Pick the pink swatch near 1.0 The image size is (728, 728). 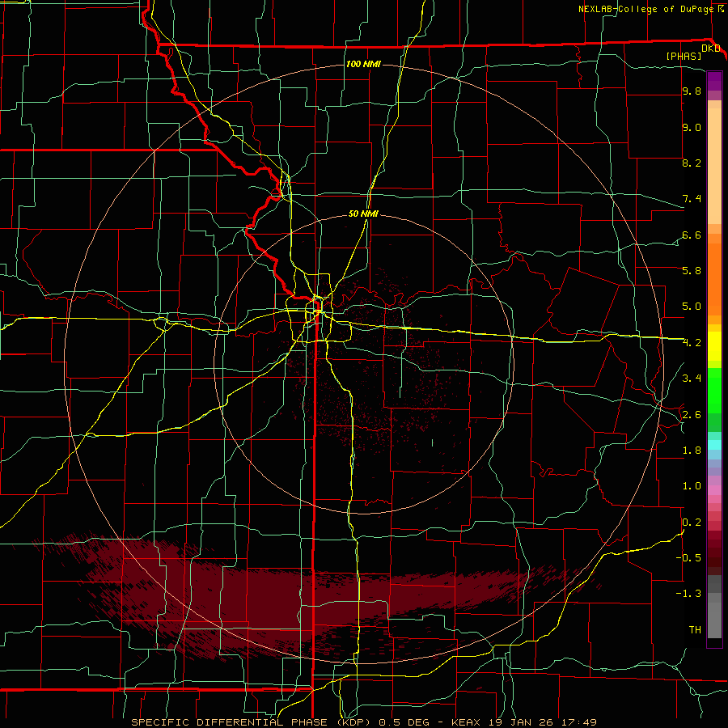point(714,490)
